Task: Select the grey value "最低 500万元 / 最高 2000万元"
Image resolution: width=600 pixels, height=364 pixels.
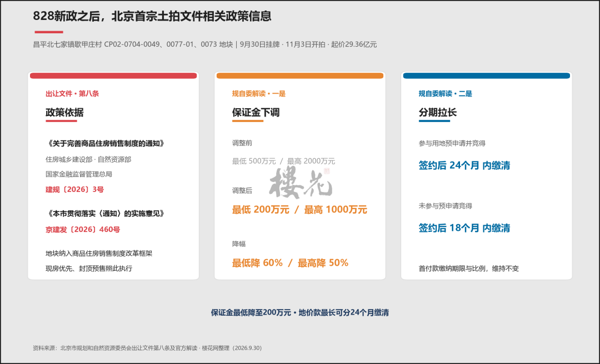Action: coord(283,161)
